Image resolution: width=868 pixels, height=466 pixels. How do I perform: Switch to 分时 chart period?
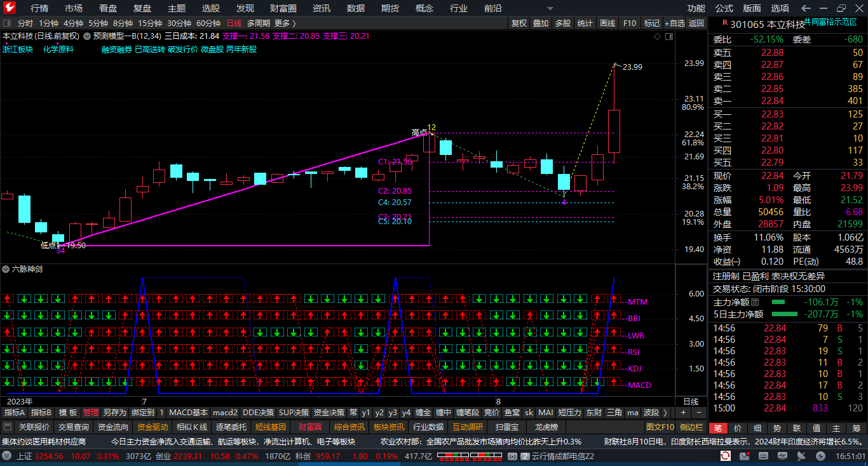pyautogui.click(x=25, y=23)
